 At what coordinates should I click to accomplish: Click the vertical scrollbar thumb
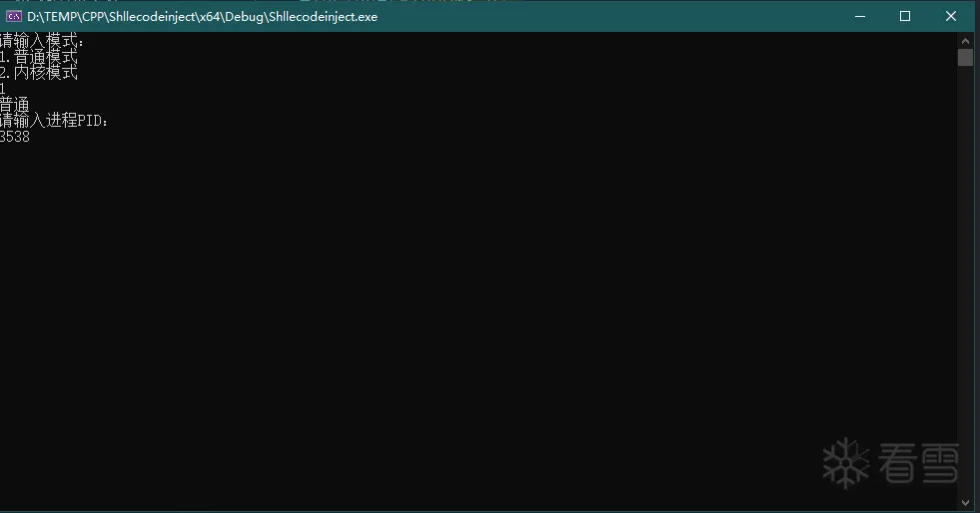click(x=965, y=58)
